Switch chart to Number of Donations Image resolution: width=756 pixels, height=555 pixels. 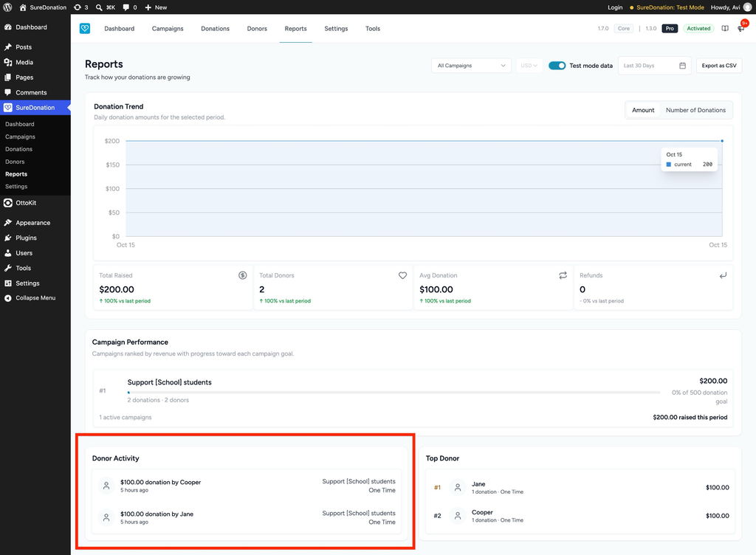pos(695,110)
